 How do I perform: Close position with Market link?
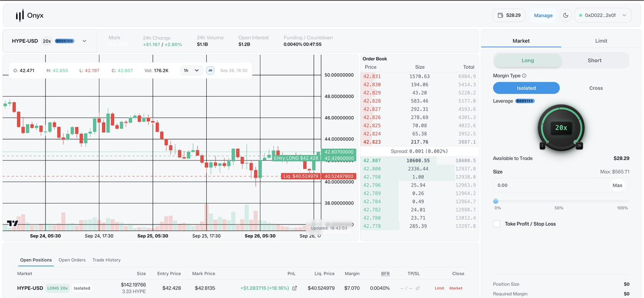tap(456, 288)
